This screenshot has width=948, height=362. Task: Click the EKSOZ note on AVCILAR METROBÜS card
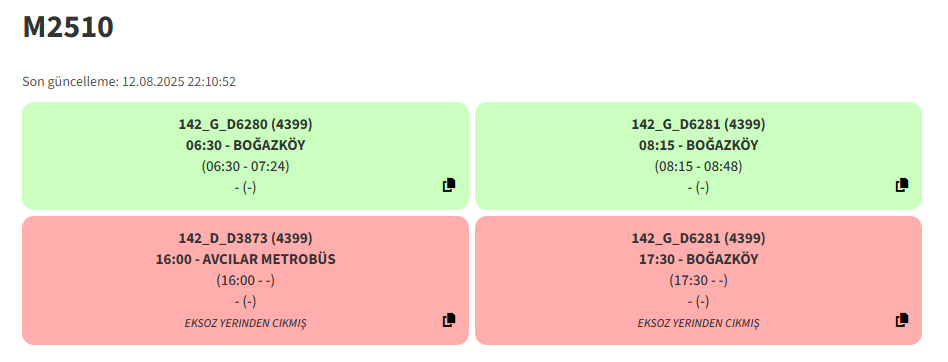tap(245, 323)
